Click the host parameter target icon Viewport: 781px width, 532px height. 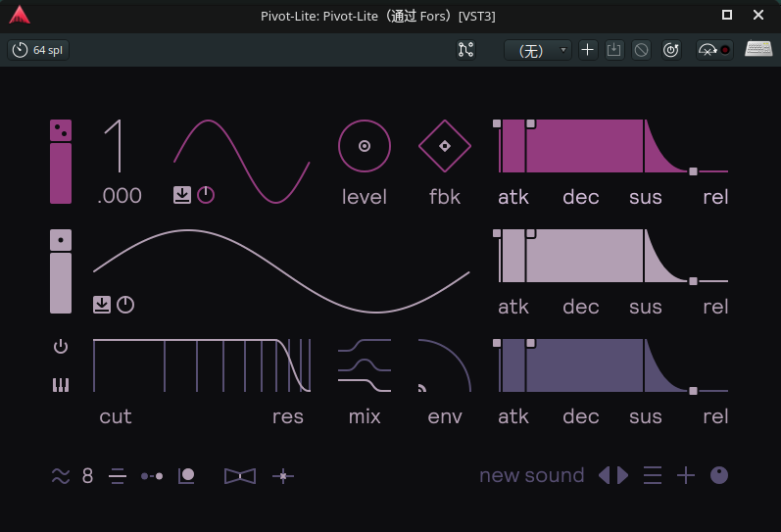671,50
